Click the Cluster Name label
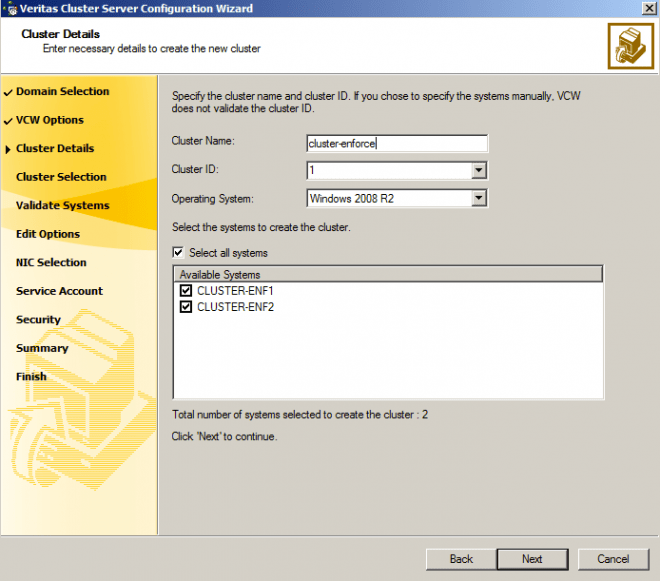The height and width of the screenshot is (581, 660). 203,141
